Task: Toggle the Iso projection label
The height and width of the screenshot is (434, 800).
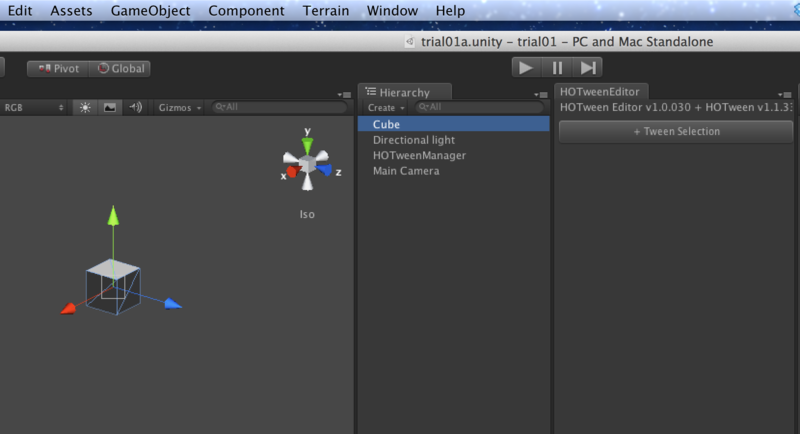Action: click(x=307, y=215)
